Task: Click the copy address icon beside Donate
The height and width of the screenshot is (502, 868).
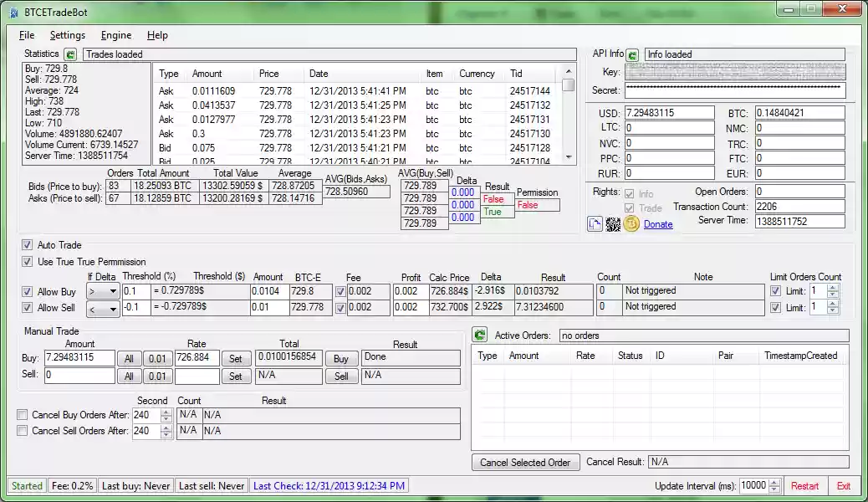Action: pyautogui.click(x=595, y=224)
